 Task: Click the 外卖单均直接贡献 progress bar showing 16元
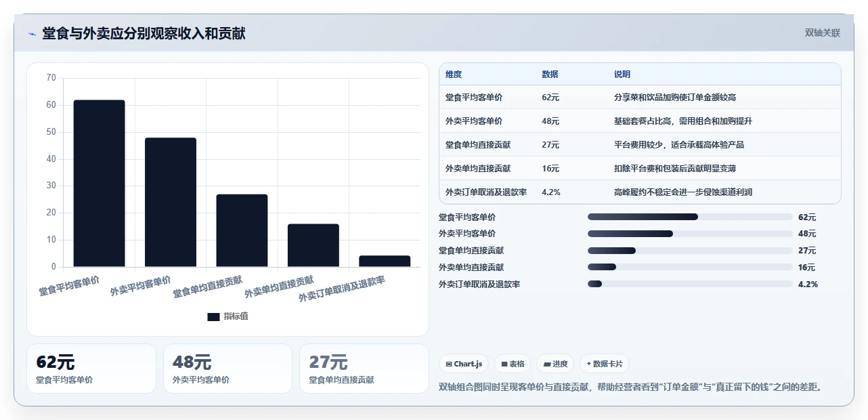point(690,268)
